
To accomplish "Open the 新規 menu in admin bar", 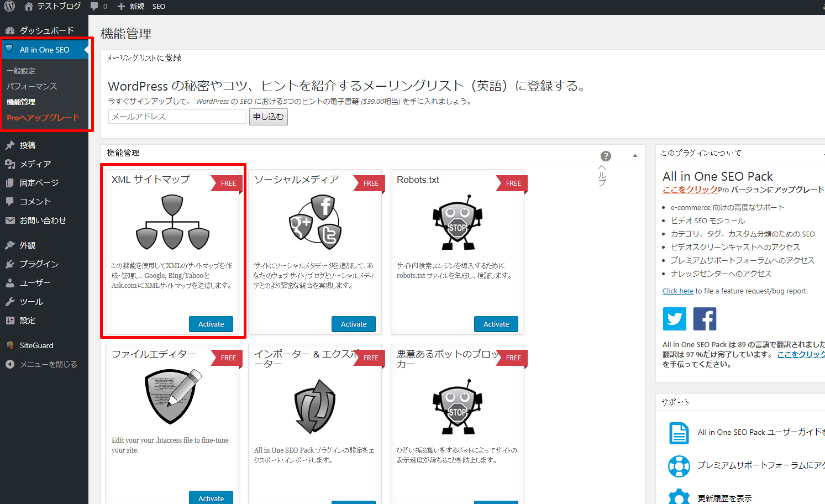I will [x=131, y=7].
